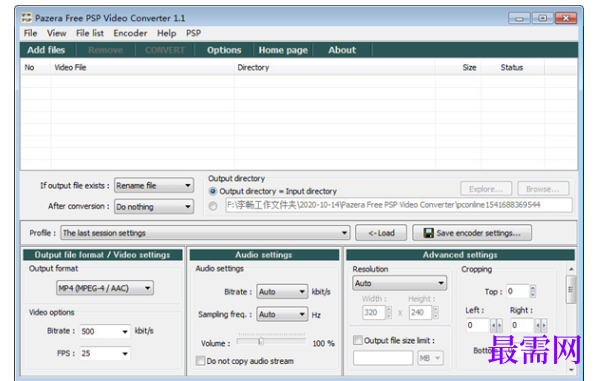Image resolution: width=600 pixels, height=381 pixels.
Task: Click the Size column header
Action: 458,68
